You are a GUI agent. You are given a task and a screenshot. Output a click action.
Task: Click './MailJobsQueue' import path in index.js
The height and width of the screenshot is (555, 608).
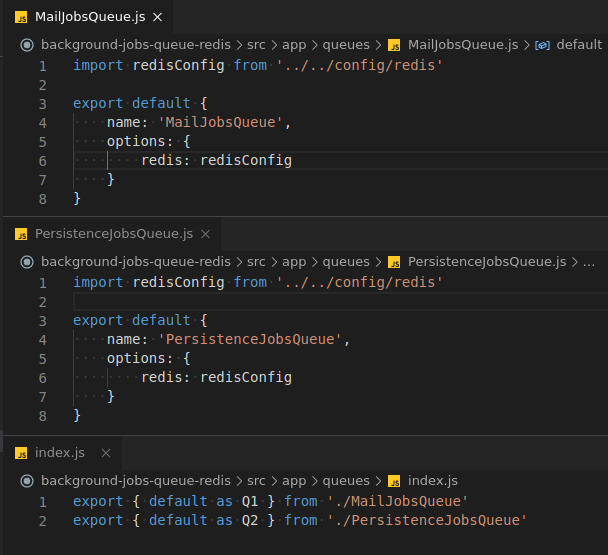[x=397, y=501]
